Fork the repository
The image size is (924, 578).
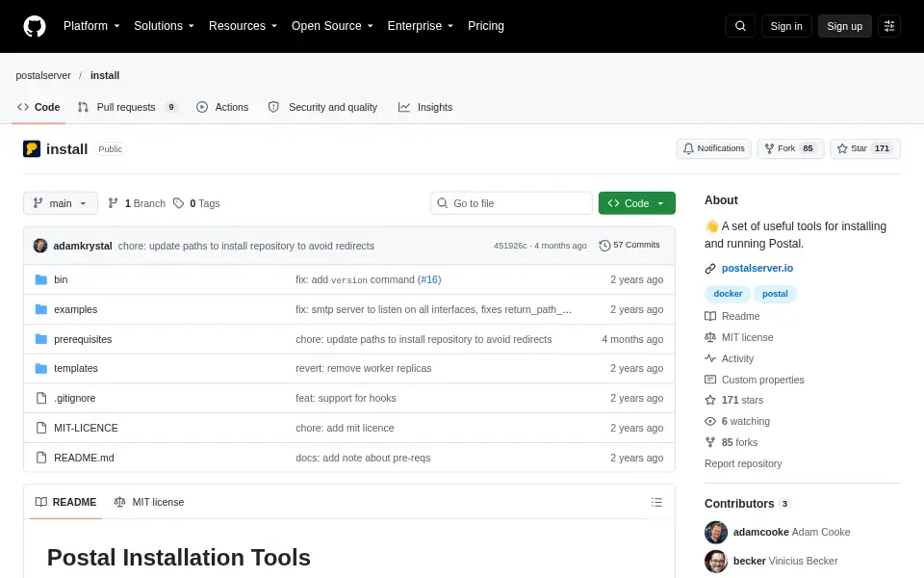(789, 148)
